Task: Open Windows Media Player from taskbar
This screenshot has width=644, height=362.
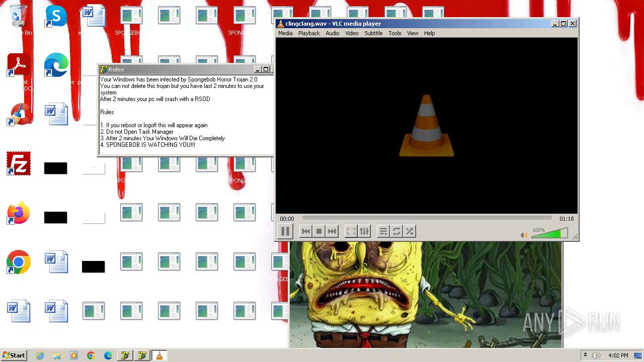Action: 74,355
